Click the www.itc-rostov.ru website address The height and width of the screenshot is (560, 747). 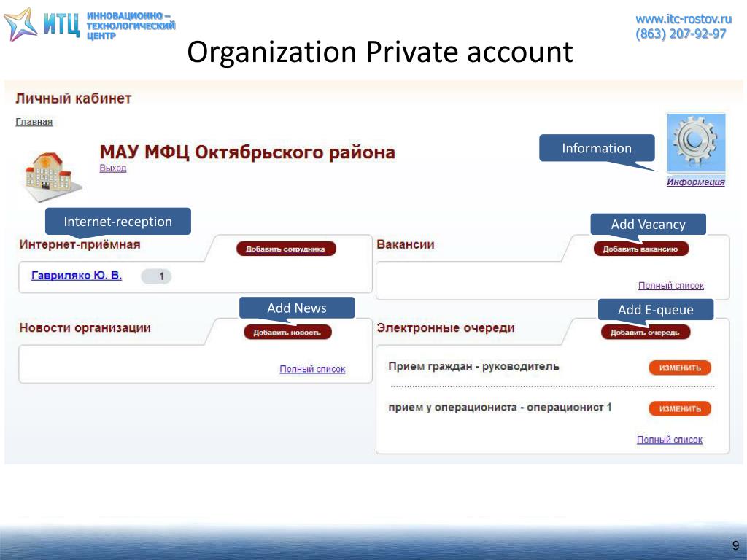click(x=684, y=19)
